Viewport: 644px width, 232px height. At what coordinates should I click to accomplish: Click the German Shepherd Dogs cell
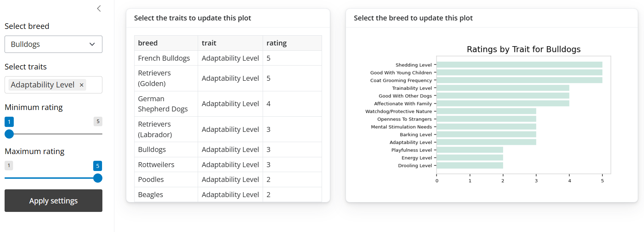click(162, 104)
